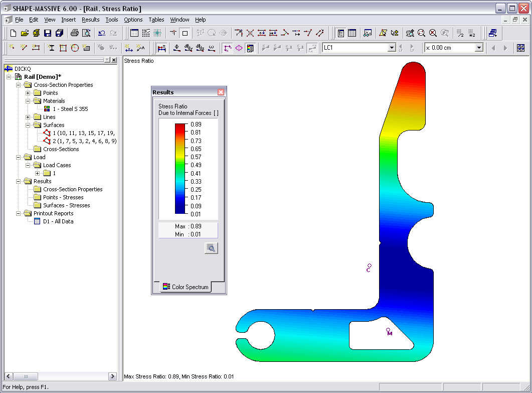Expand the Points folder in tree
This screenshot has width=532, height=393.
(x=28, y=93)
